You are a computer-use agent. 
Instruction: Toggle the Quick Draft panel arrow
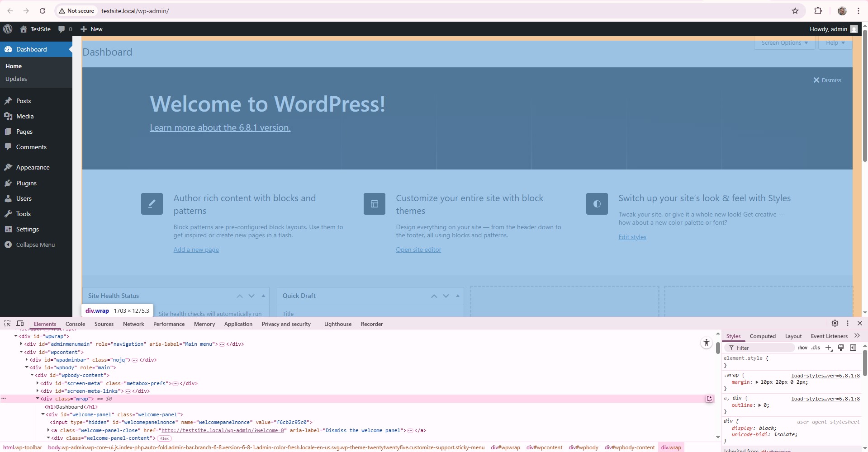(x=458, y=296)
